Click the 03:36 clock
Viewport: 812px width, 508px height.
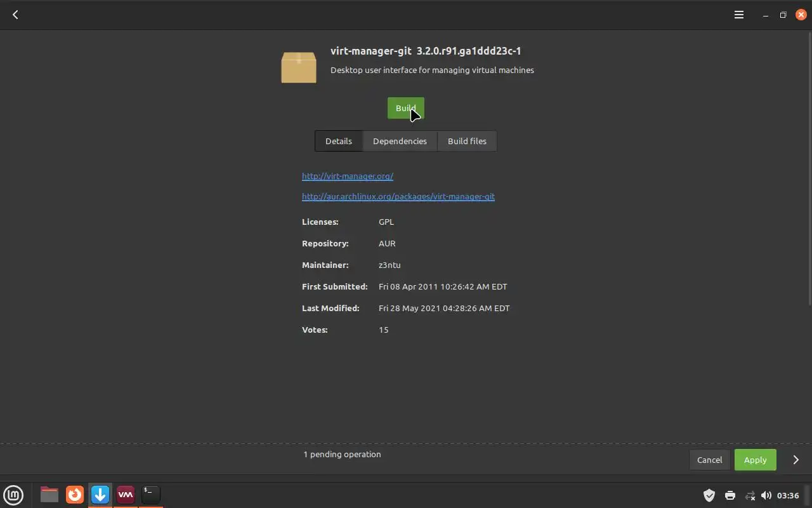788,495
